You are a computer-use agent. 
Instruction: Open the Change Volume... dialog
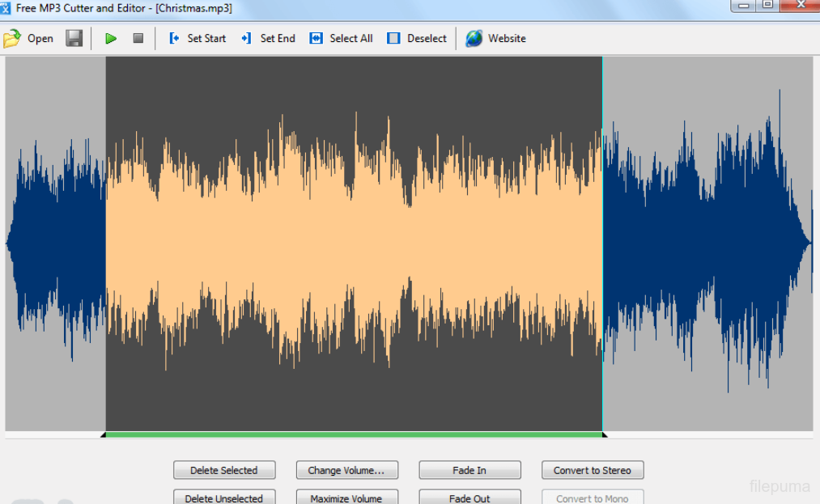pos(346,470)
